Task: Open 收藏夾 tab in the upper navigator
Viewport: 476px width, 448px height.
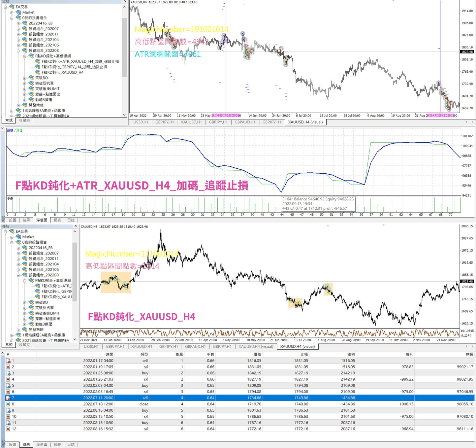Action: tap(24, 121)
